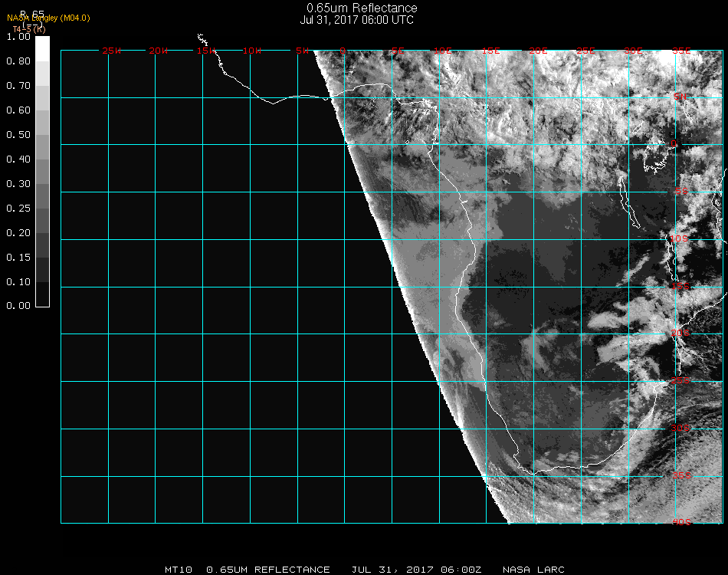
Task: Click the mid-gray segment beside 0.40
Action: click(42, 172)
